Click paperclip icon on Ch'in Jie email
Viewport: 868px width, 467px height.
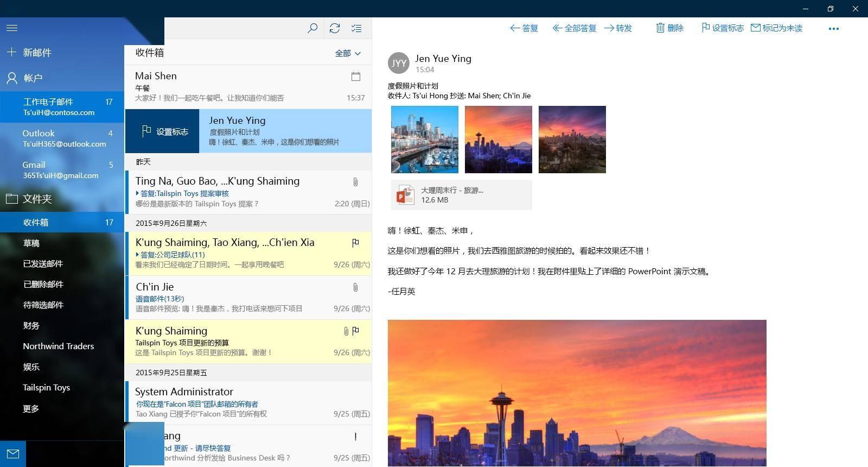(x=355, y=287)
